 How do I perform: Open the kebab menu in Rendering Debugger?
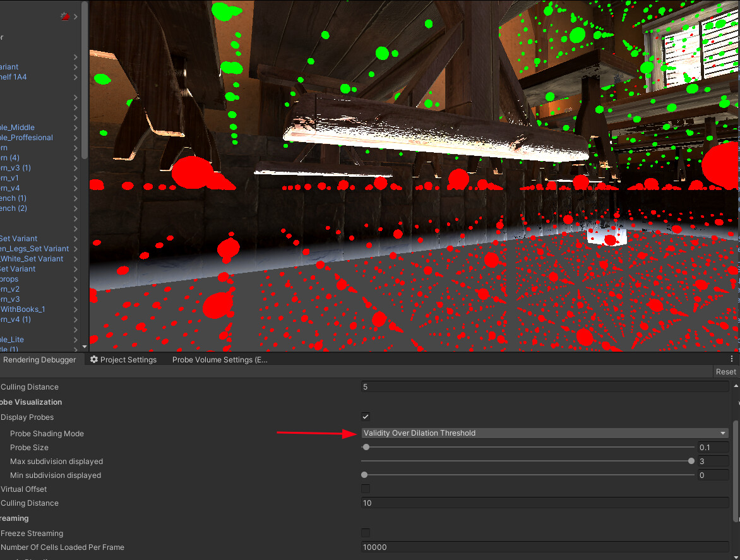[x=731, y=358]
